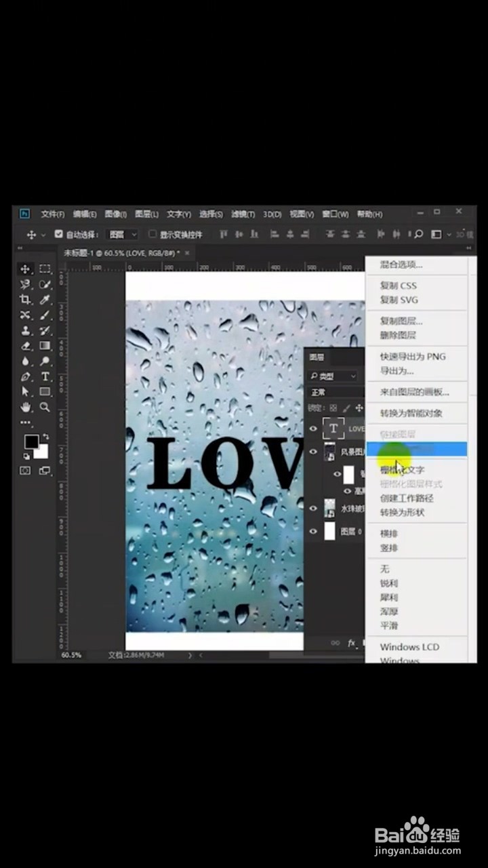This screenshot has width=488, height=868.
Task: Open the Move tool preset picker arrow
Action: 44,235
